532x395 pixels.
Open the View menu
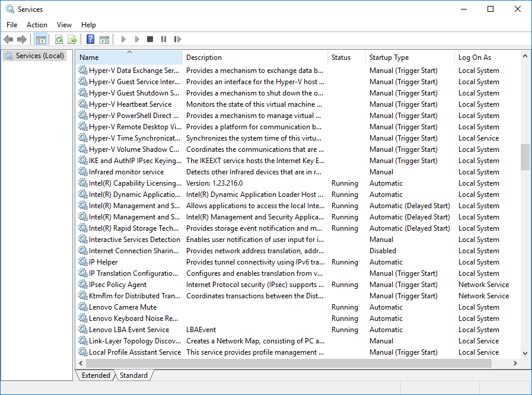tap(64, 25)
